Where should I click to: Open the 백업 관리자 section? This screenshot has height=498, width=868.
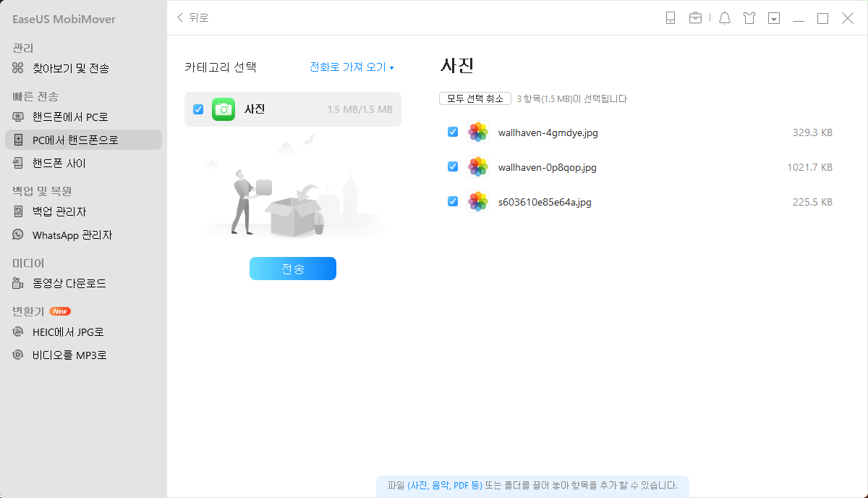point(61,211)
